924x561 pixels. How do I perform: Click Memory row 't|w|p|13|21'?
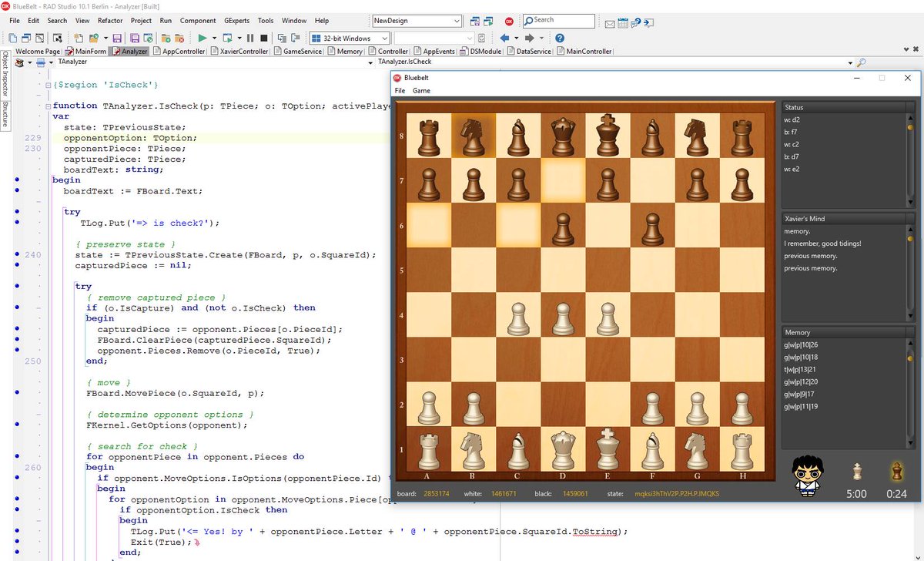click(801, 369)
